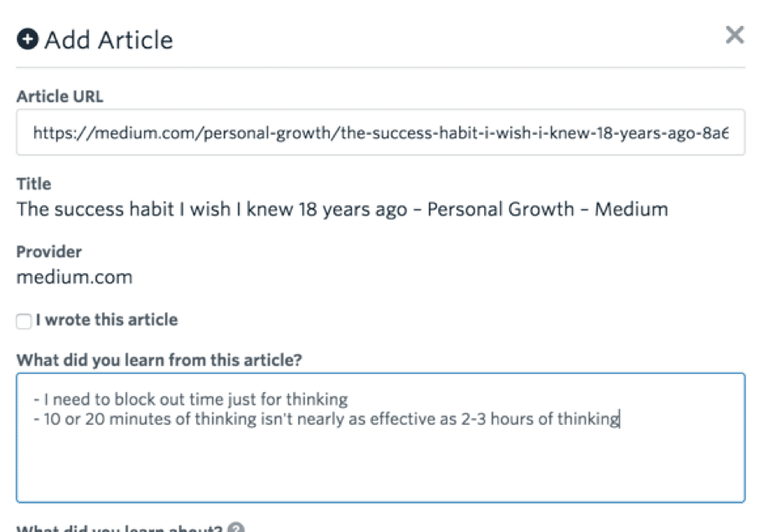Click the help icon next to 'What did you learn about?'

236,528
